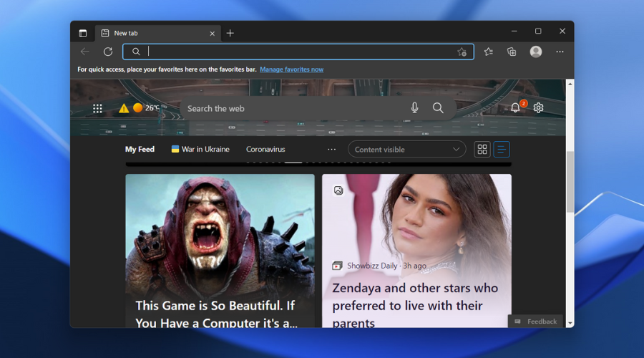This screenshot has width=644, height=358.
Task: Minimize the Edge window
Action: pos(514,32)
